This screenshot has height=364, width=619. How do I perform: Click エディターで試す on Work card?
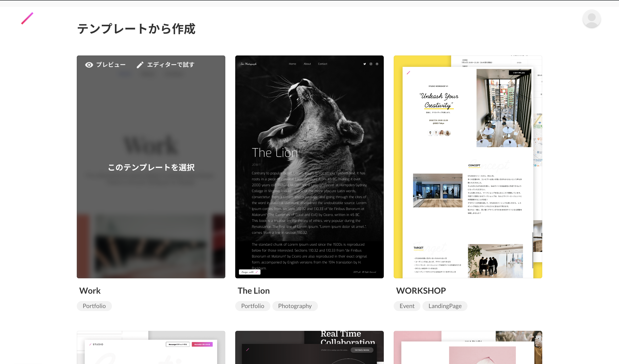[165, 65]
